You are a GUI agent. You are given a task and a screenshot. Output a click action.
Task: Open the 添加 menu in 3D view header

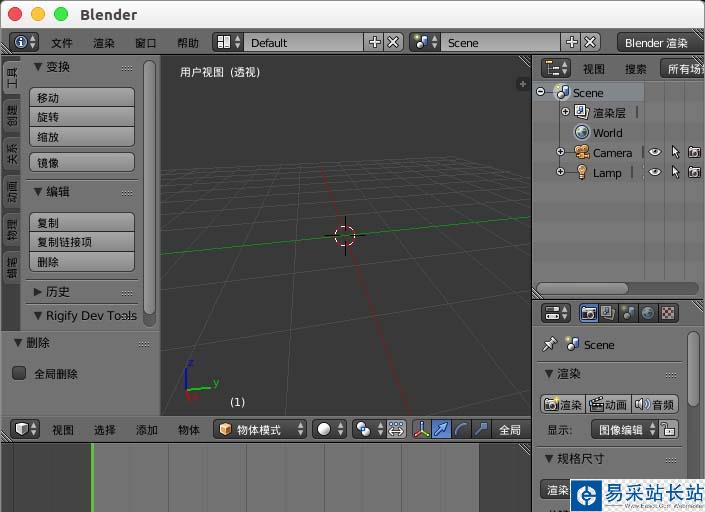(147, 430)
